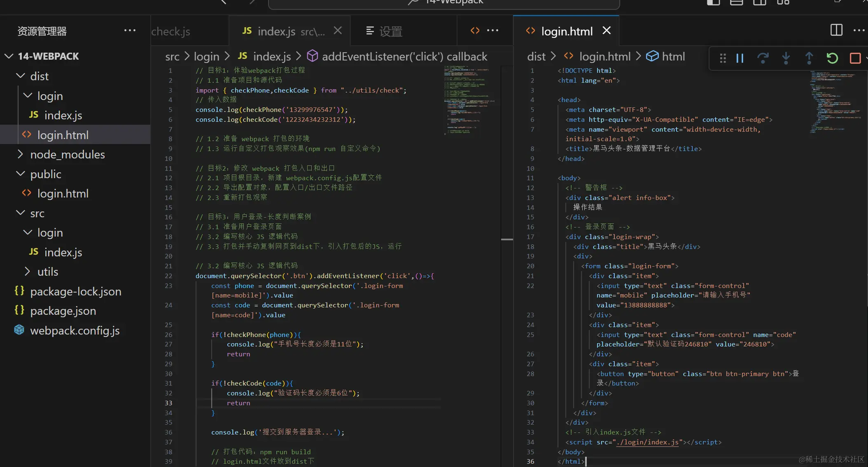Open more actions for the left editor group

(492, 30)
